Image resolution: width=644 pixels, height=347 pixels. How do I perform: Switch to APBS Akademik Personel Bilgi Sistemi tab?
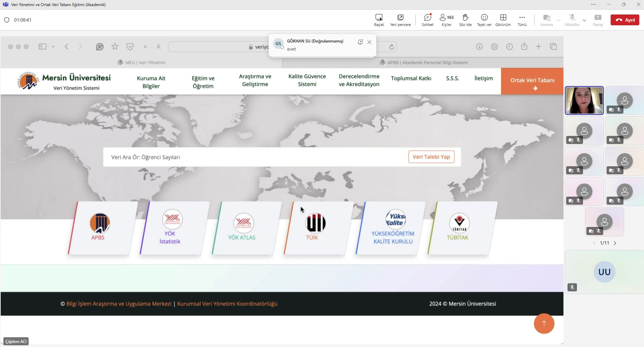pos(423,62)
